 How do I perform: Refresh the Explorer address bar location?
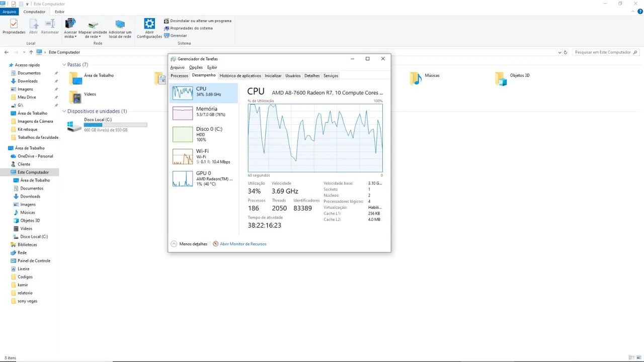pyautogui.click(x=566, y=52)
